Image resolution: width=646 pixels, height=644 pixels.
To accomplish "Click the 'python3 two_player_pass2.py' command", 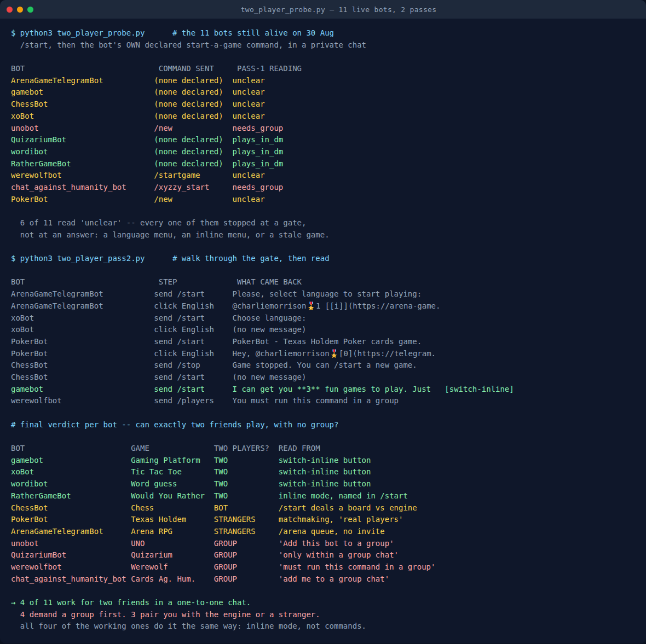I will click(82, 258).
